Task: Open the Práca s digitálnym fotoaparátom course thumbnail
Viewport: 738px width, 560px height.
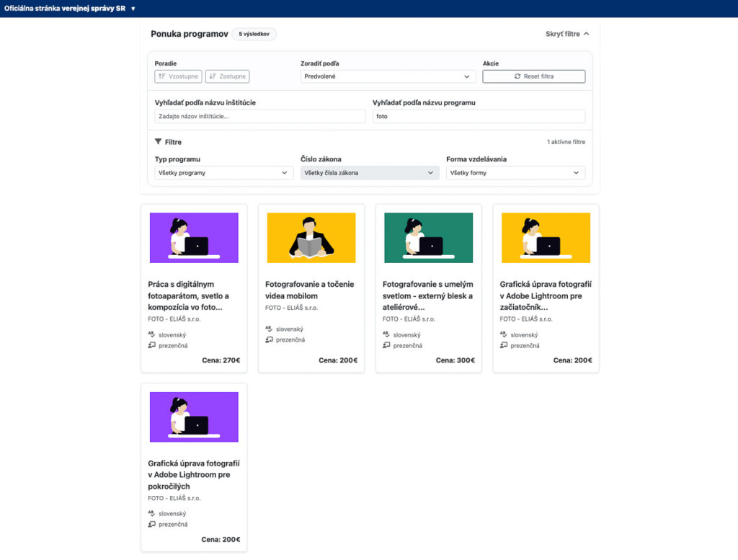Action: [194, 237]
